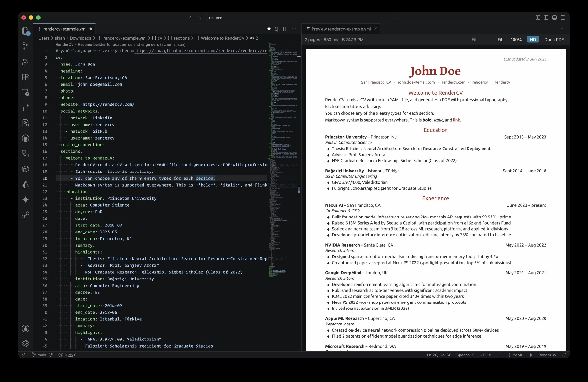The image size is (588, 382).
Task: Open preview to the side icon
Action: 277,29
